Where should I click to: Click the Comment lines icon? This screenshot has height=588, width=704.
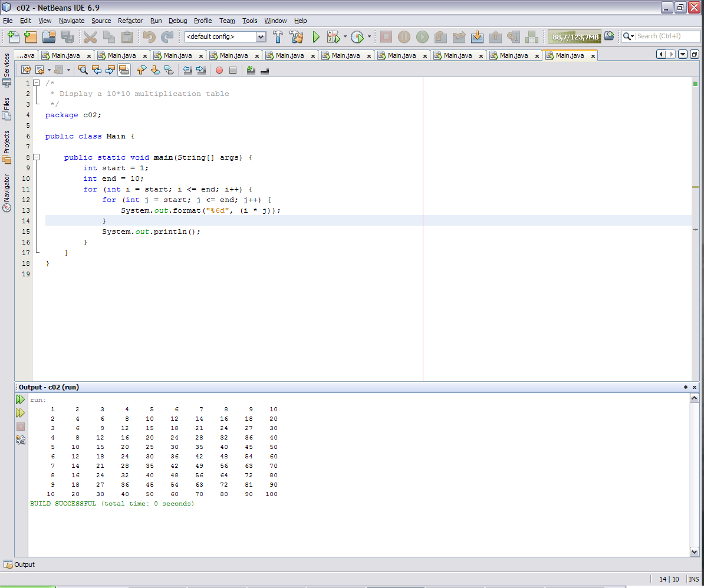(251, 70)
